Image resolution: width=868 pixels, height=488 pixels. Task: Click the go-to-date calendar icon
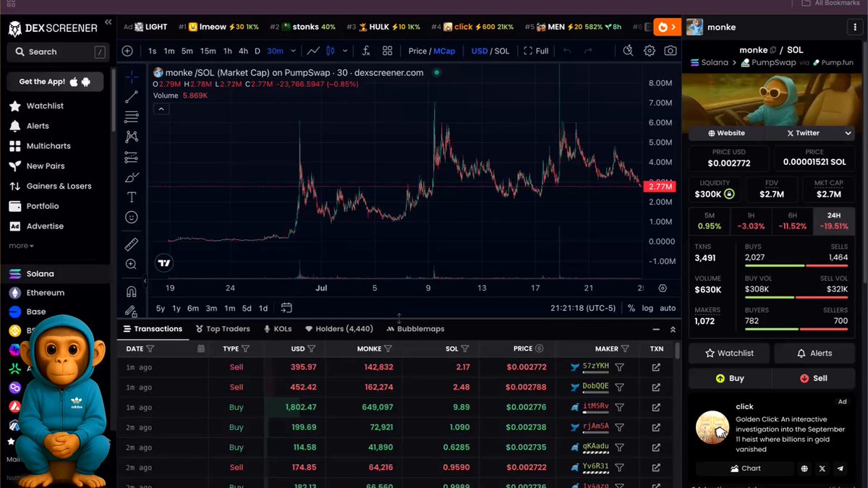286,308
